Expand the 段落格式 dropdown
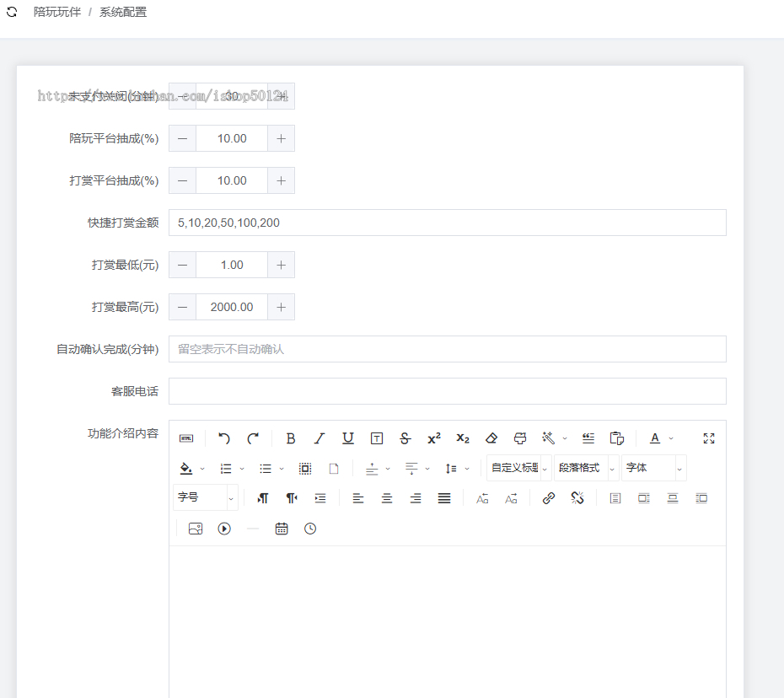The width and height of the screenshot is (784, 698). [x=587, y=468]
